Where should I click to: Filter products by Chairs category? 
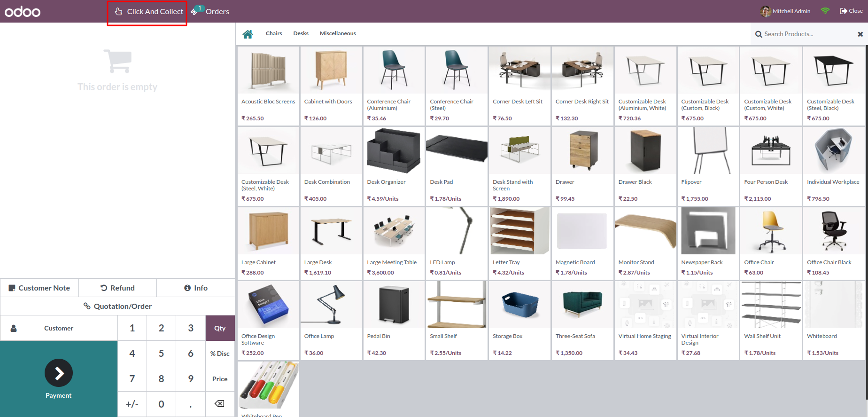point(274,33)
